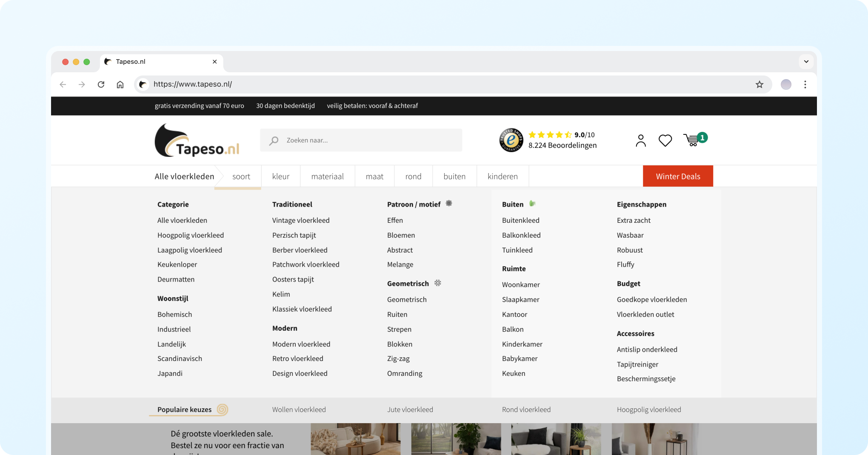Open the wishlist heart icon
This screenshot has height=455, width=868.
(665, 140)
